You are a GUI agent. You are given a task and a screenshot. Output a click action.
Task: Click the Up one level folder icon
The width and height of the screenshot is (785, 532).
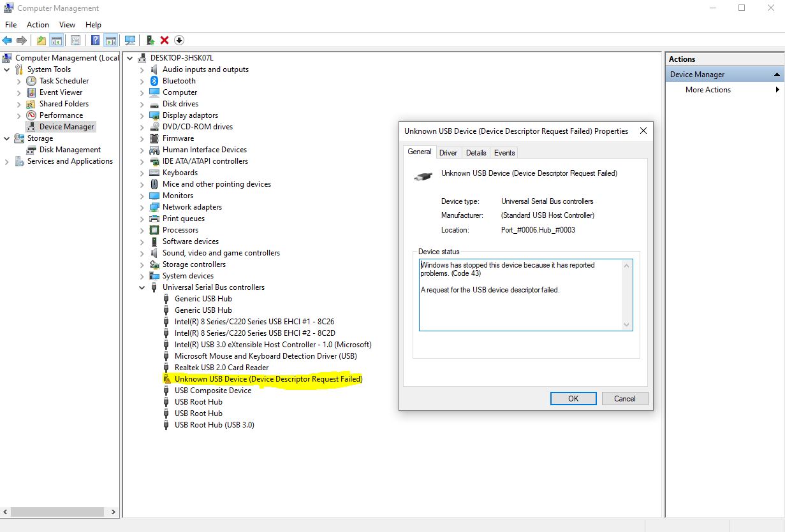pos(41,40)
